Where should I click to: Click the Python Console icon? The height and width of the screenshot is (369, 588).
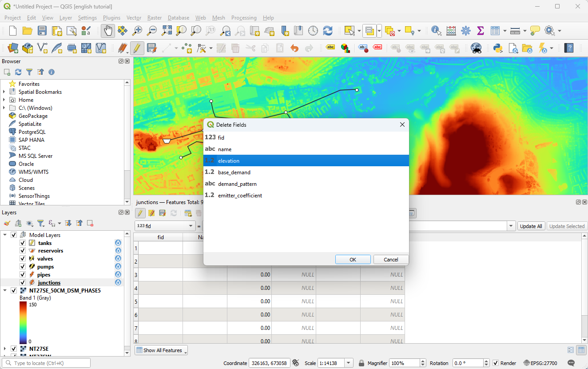pos(498,48)
